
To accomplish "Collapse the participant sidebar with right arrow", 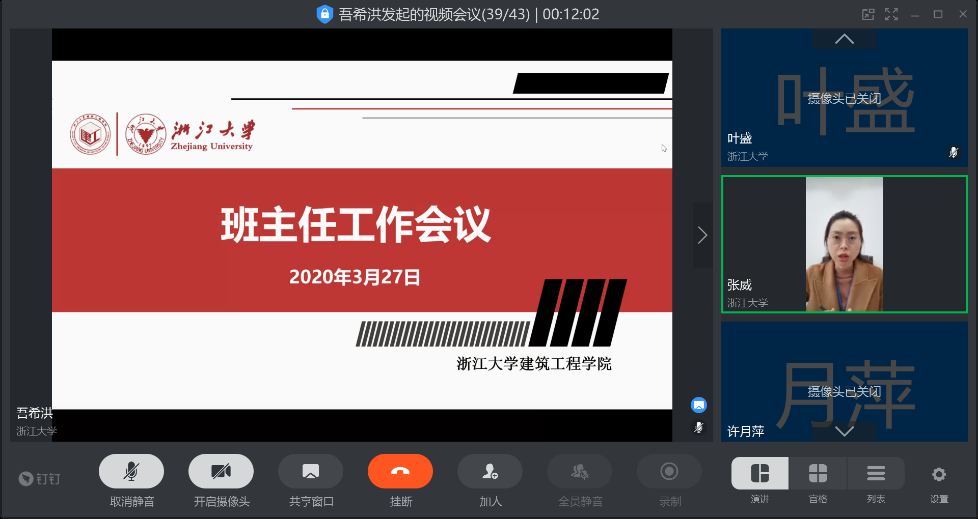I will pos(702,235).
